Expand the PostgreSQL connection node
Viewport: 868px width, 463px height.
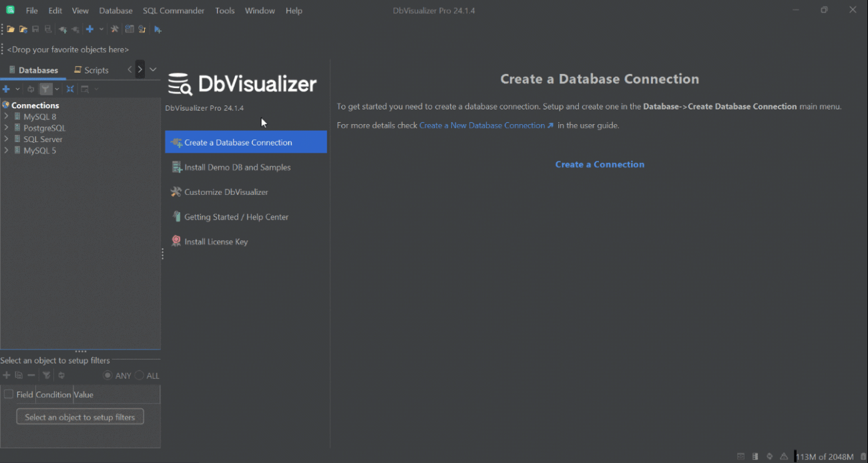pos(6,128)
